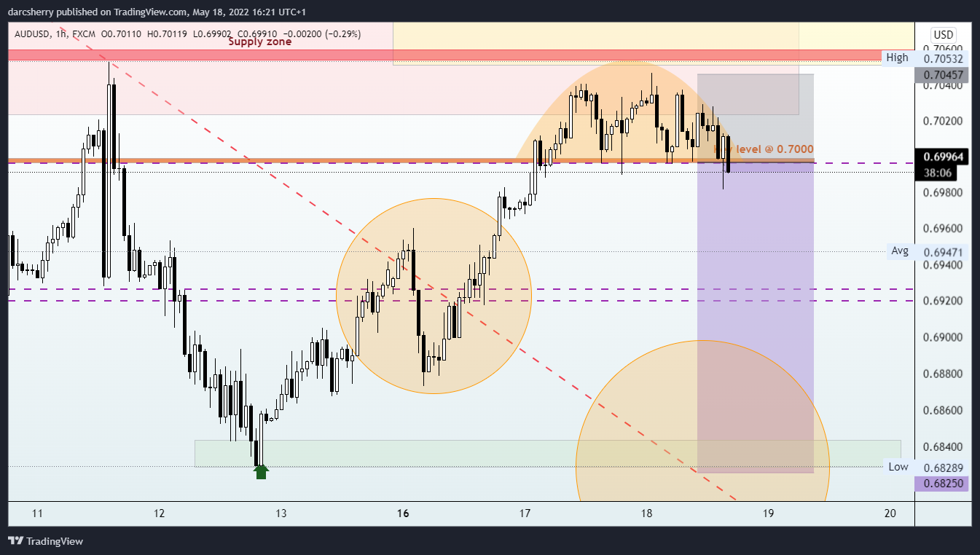The image size is (980, 555).
Task: Click the 0.68400 price axis label
Action: point(944,446)
